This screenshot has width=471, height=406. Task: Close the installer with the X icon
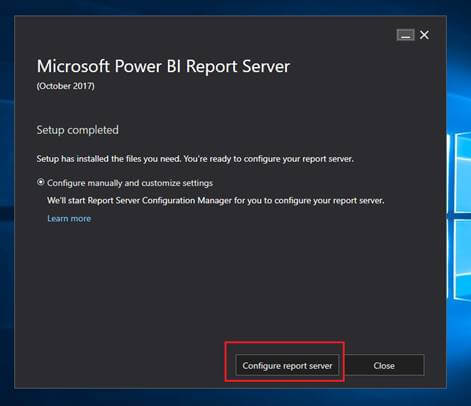coord(424,35)
